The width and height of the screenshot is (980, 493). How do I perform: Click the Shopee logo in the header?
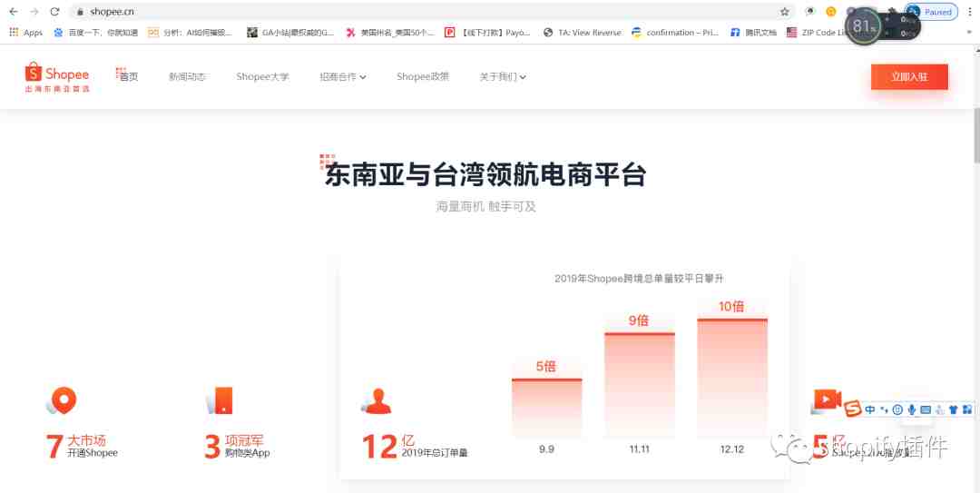(56, 76)
